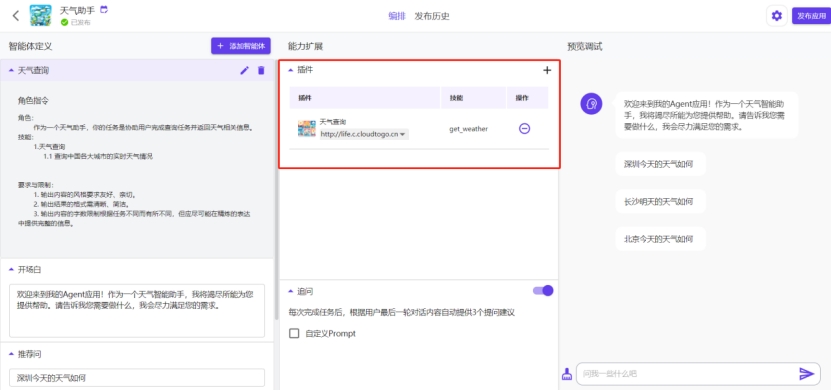Click the 发布应用 button
Image resolution: width=831 pixels, height=391 pixels.
(x=811, y=16)
